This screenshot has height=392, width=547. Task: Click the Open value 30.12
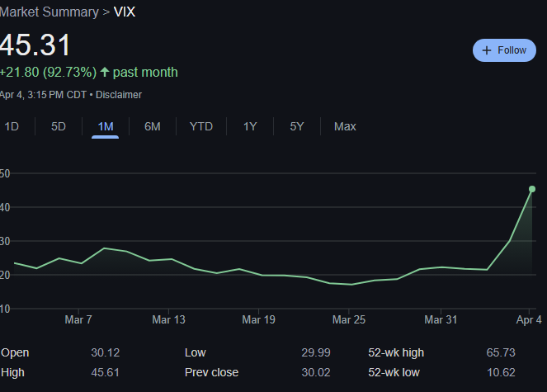[x=106, y=352]
